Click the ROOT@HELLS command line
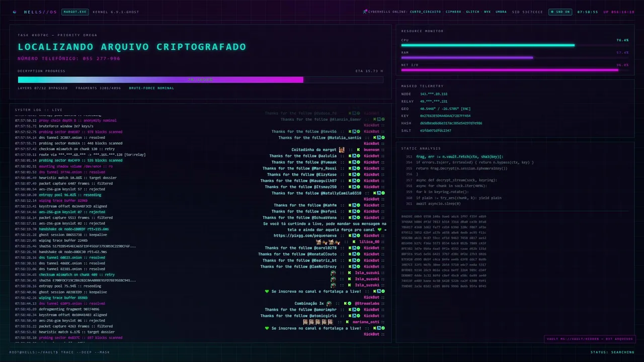Viewport: 644px width, 362px height. (59, 352)
